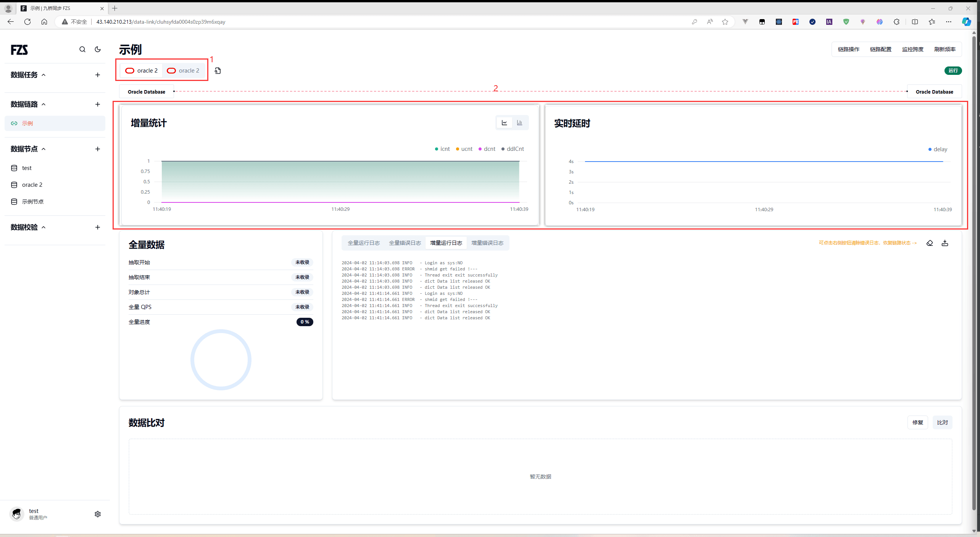980x537 pixels.
Task: Toggle dark mode with moon icon
Action: 98,49
